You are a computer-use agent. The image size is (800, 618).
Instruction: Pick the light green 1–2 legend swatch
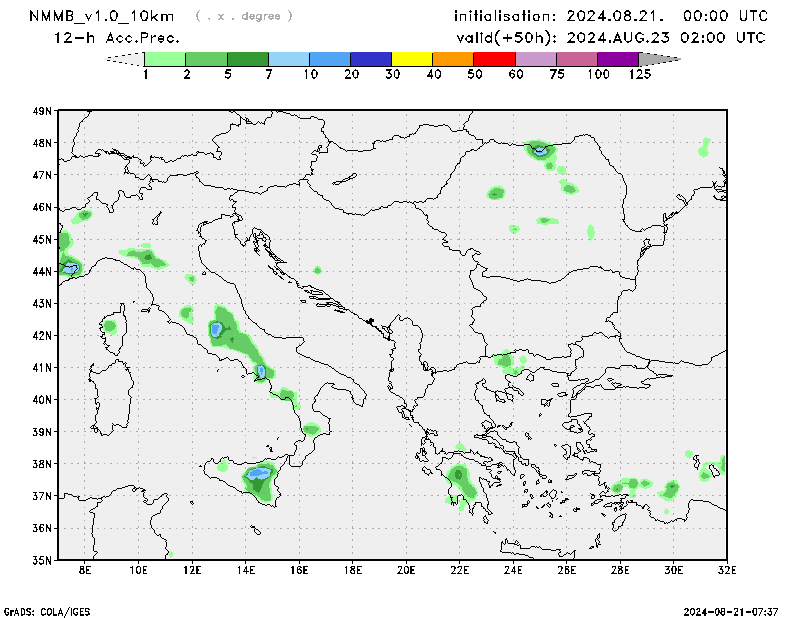tap(165, 60)
